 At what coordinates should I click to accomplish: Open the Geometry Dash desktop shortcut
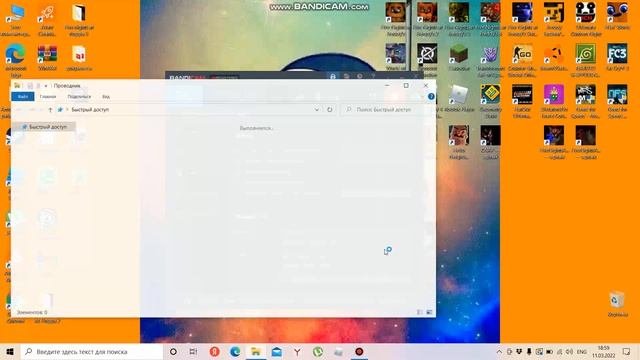click(x=490, y=101)
